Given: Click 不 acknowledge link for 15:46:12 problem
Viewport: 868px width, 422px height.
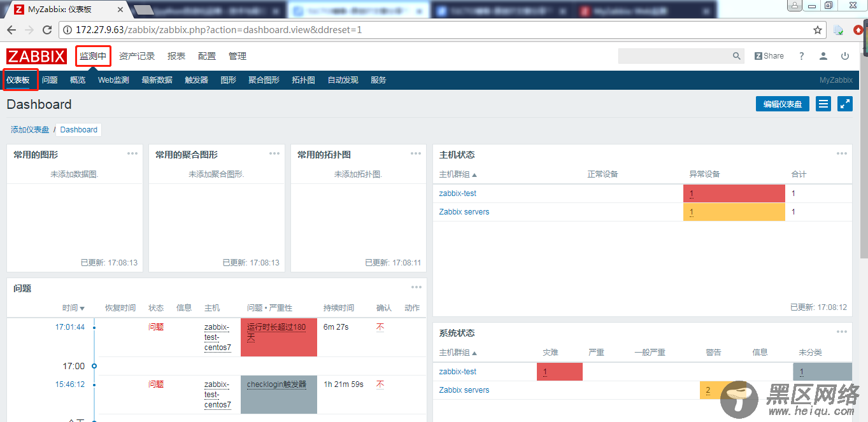Looking at the screenshot, I should (380, 384).
